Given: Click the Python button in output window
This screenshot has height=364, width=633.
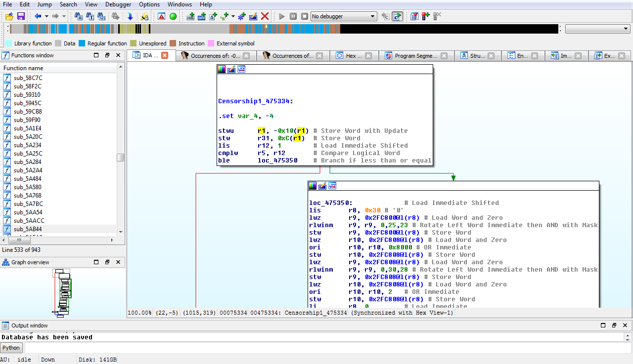Looking at the screenshot, I should coord(11,348).
